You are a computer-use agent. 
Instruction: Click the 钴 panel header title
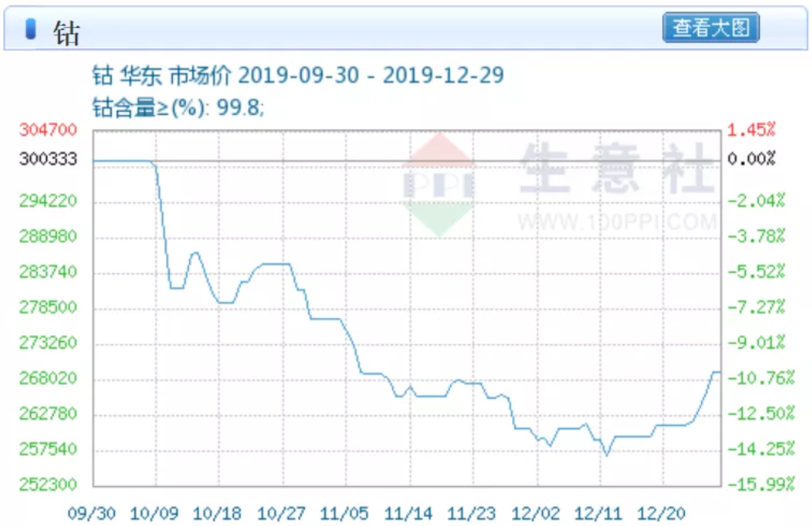coord(66,31)
